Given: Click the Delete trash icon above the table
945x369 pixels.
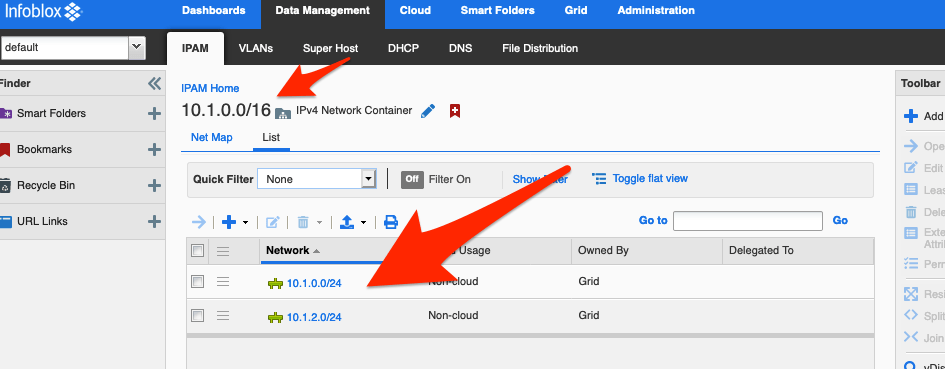Looking at the screenshot, I should (x=303, y=222).
